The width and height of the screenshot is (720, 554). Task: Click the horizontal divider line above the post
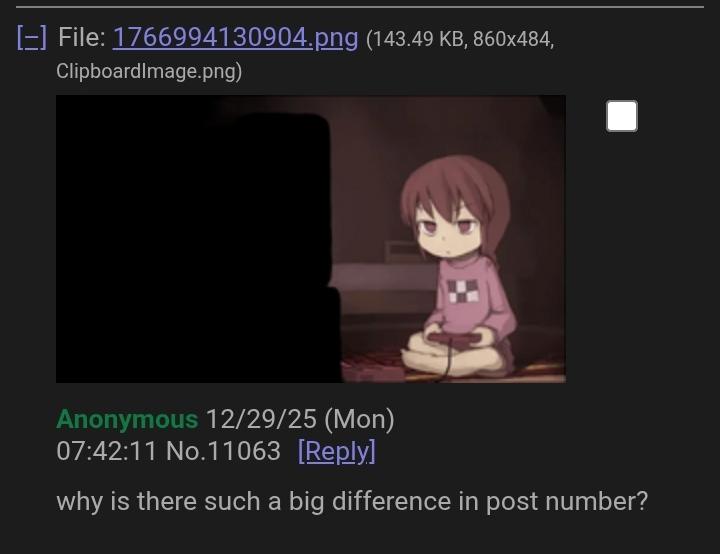click(x=360, y=7)
